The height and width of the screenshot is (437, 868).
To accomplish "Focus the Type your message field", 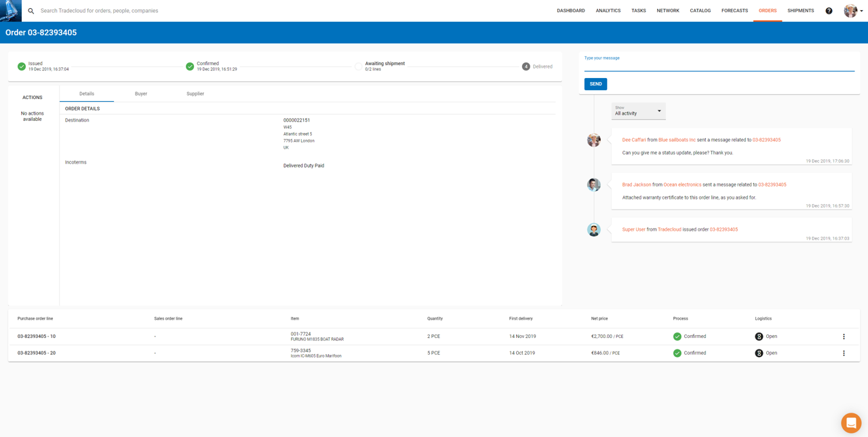I will (x=719, y=66).
